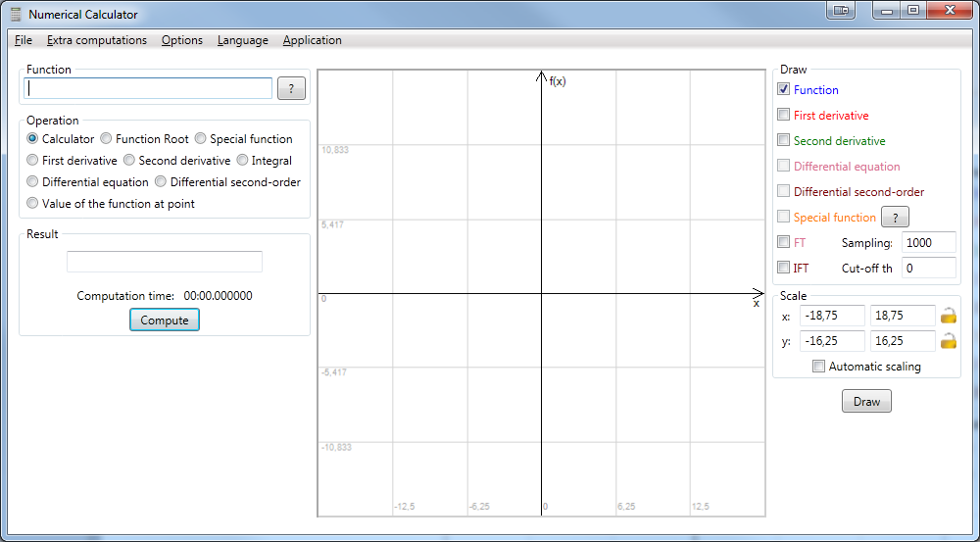980x542 pixels.
Task: Choose Value of the function at point
Action: 33,204
